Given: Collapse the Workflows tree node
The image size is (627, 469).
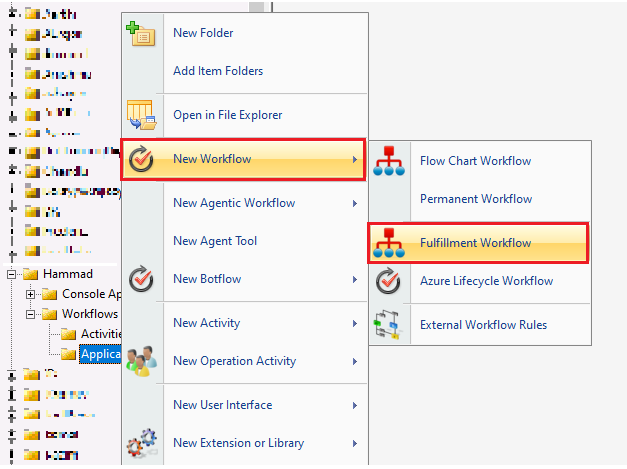Looking at the screenshot, I should coord(30,314).
